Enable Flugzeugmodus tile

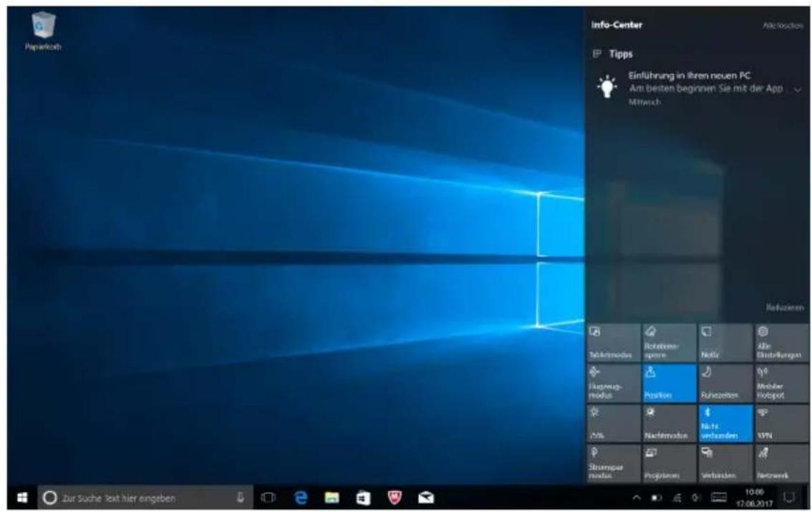tap(614, 383)
